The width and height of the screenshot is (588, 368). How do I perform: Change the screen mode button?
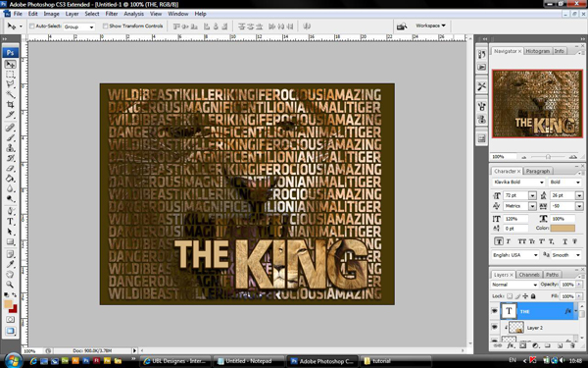(10, 331)
